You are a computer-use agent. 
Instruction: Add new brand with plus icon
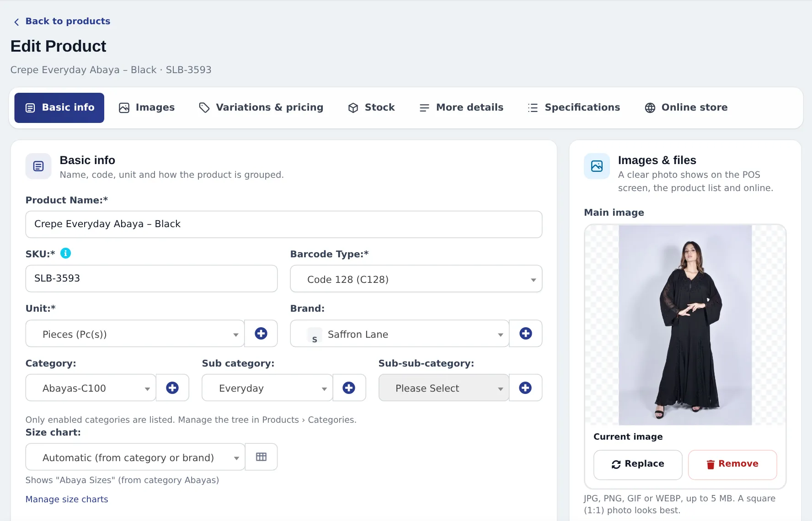click(526, 334)
